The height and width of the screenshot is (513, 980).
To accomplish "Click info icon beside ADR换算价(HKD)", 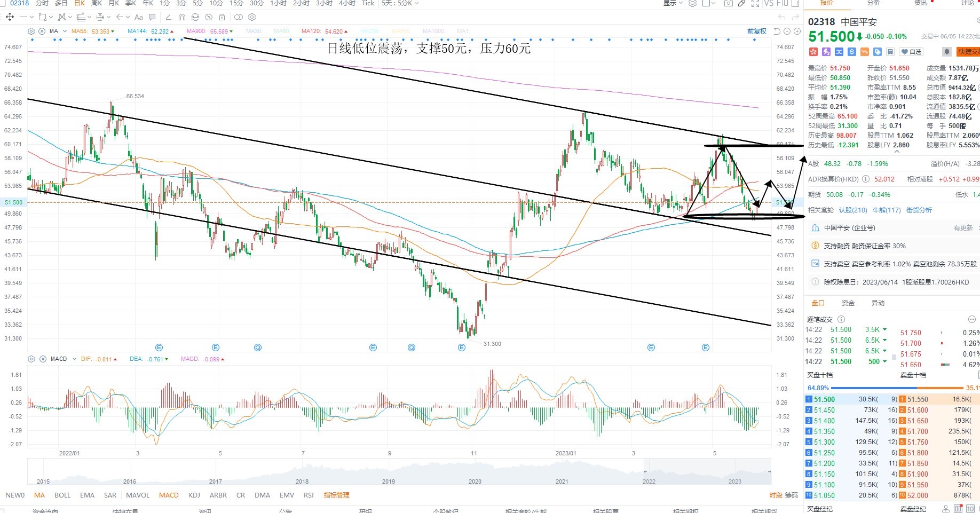I will pos(866,179).
